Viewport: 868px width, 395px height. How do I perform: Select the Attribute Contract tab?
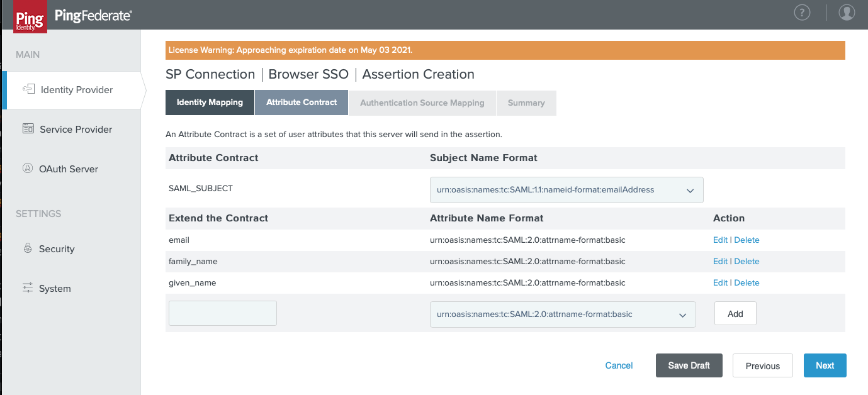click(301, 102)
